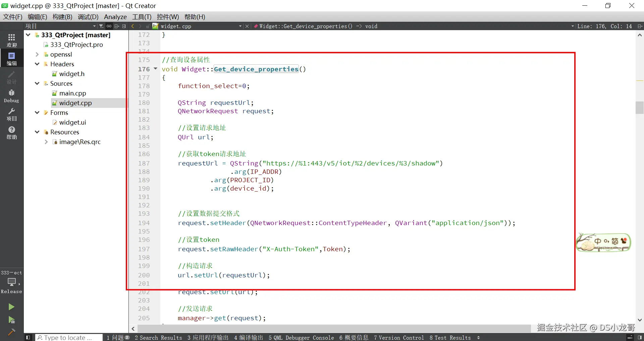Open the 编辑(E) menu
The width and height of the screenshot is (644, 341).
pos(37,17)
